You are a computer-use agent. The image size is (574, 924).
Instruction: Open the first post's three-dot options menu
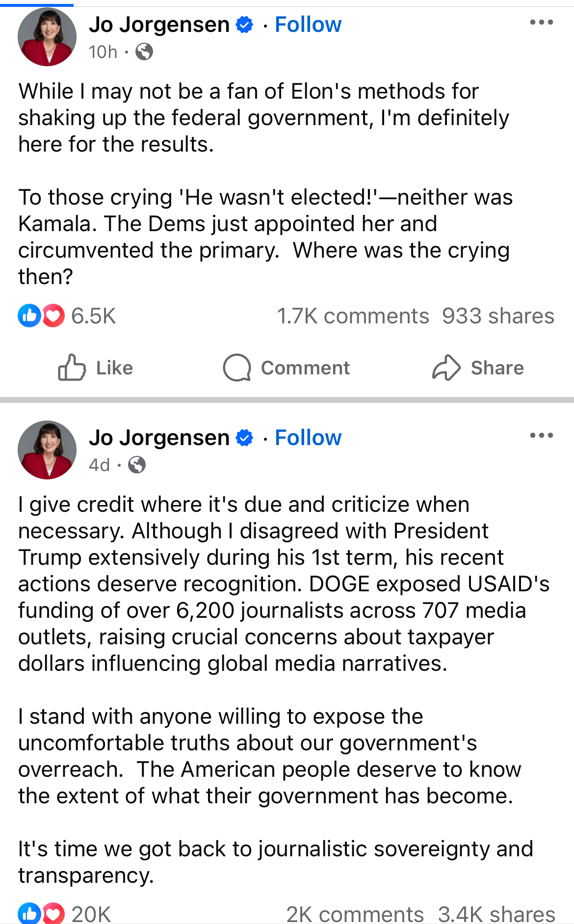541,23
